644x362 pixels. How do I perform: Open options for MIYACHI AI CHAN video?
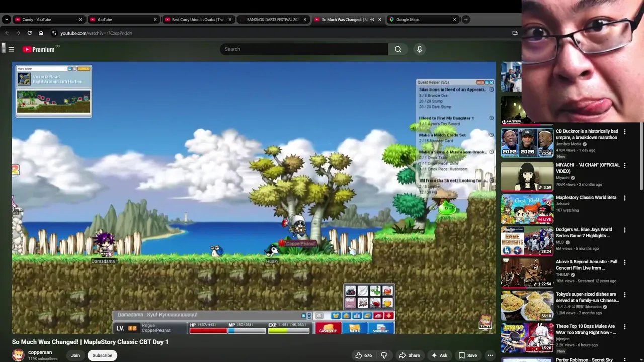pyautogui.click(x=625, y=165)
